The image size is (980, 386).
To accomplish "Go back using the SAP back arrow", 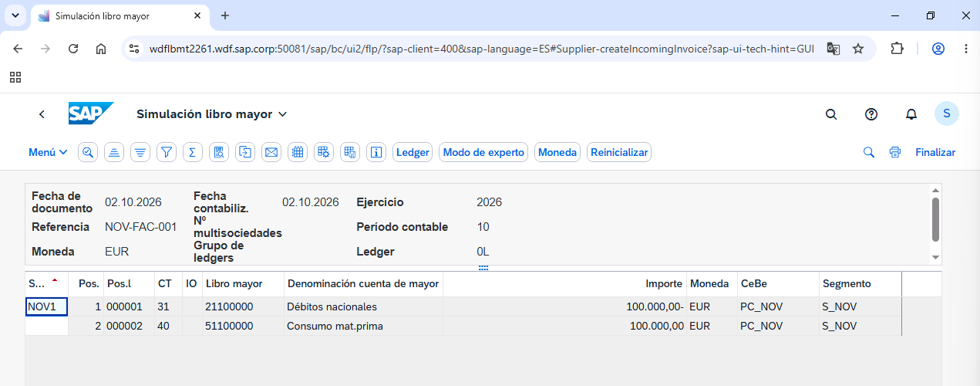I will click(42, 114).
